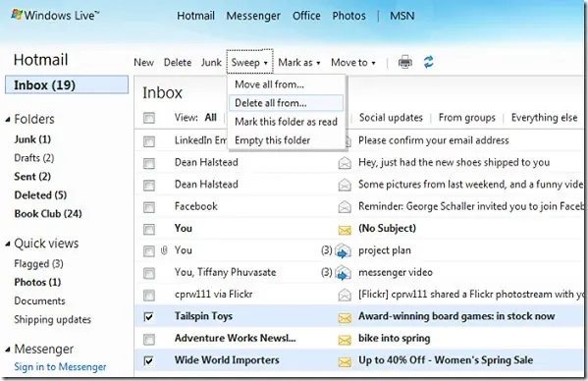Open Messenger in the top navigation

coord(253,16)
